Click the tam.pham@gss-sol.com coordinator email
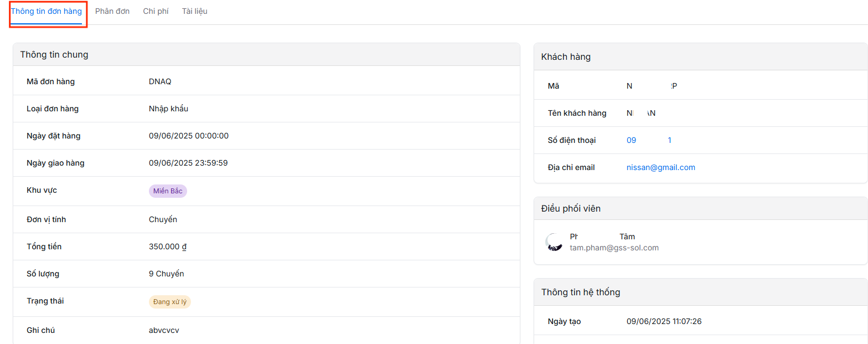This screenshot has width=868, height=344. [614, 248]
